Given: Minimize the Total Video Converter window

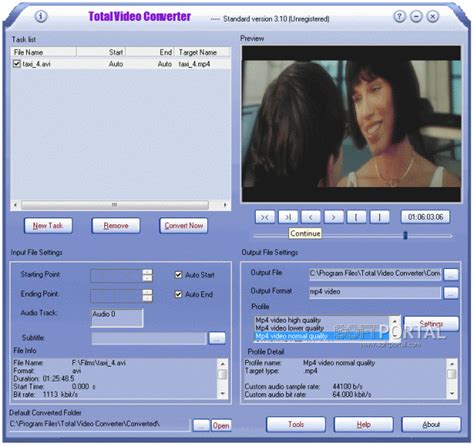Looking at the screenshot, I should (x=416, y=16).
